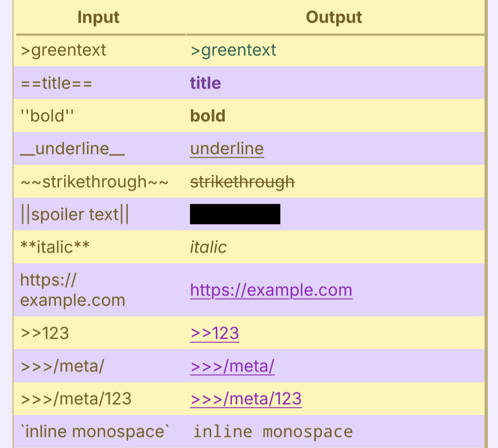The width and height of the screenshot is (498, 448).
Task: Click the Output column header
Action: 334,17
